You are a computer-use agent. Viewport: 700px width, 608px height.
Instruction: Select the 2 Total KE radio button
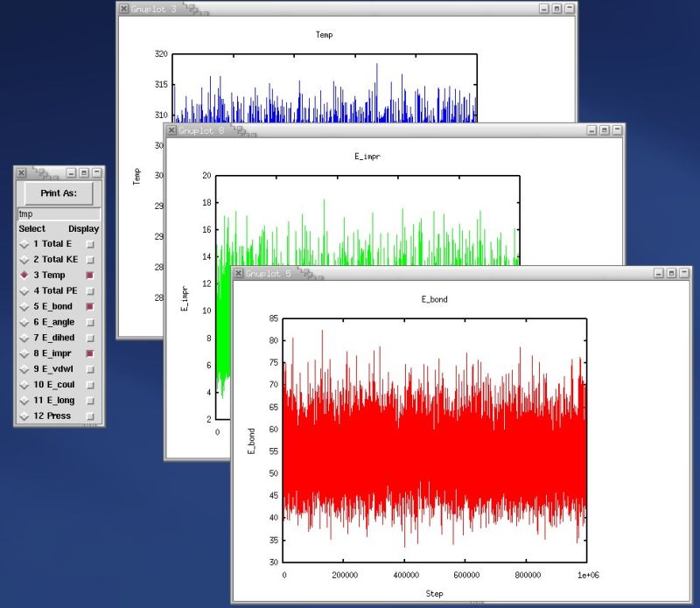[x=24, y=259]
